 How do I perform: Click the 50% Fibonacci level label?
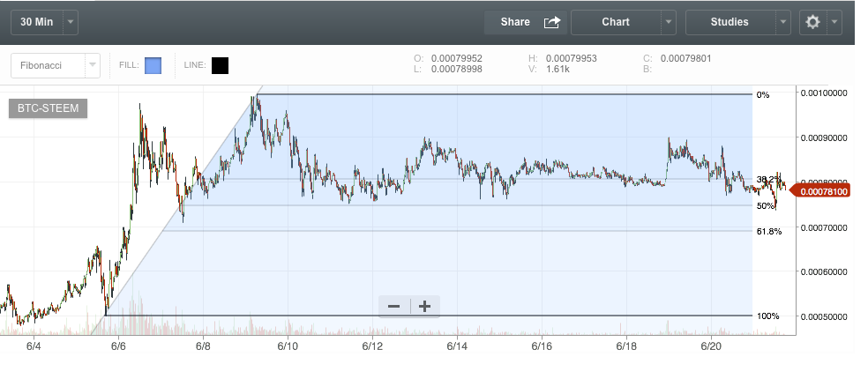[x=765, y=206]
